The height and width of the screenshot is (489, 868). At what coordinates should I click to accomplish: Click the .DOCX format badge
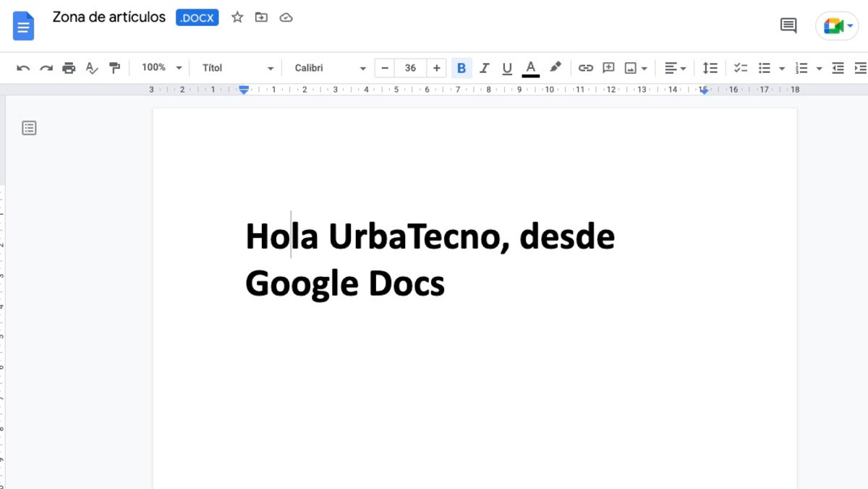click(197, 18)
